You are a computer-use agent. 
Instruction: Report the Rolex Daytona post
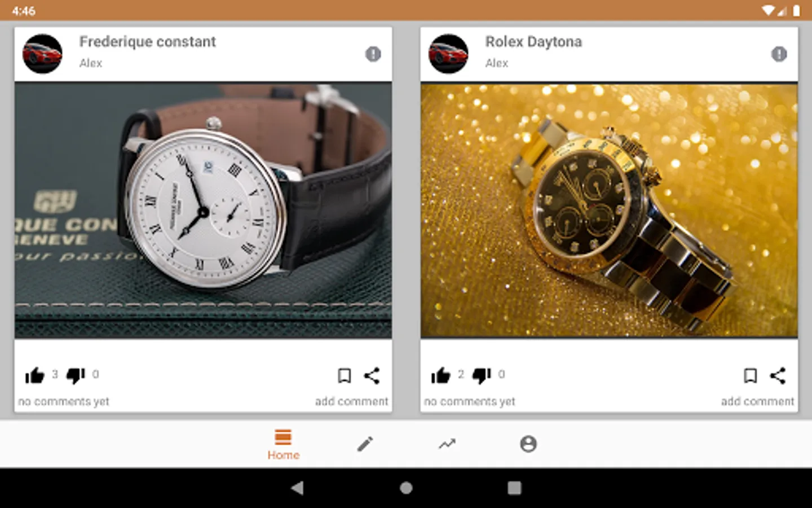coord(779,54)
